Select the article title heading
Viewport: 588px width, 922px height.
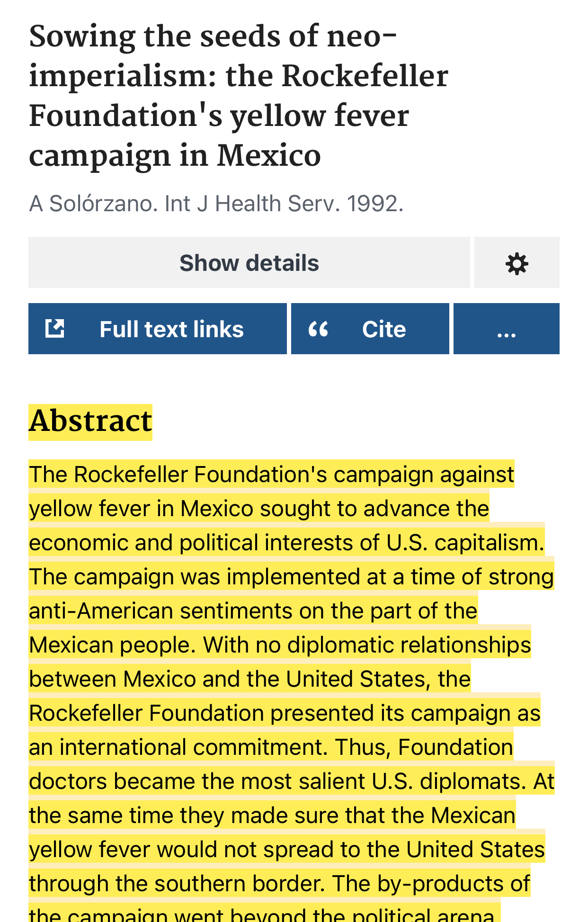(x=239, y=96)
